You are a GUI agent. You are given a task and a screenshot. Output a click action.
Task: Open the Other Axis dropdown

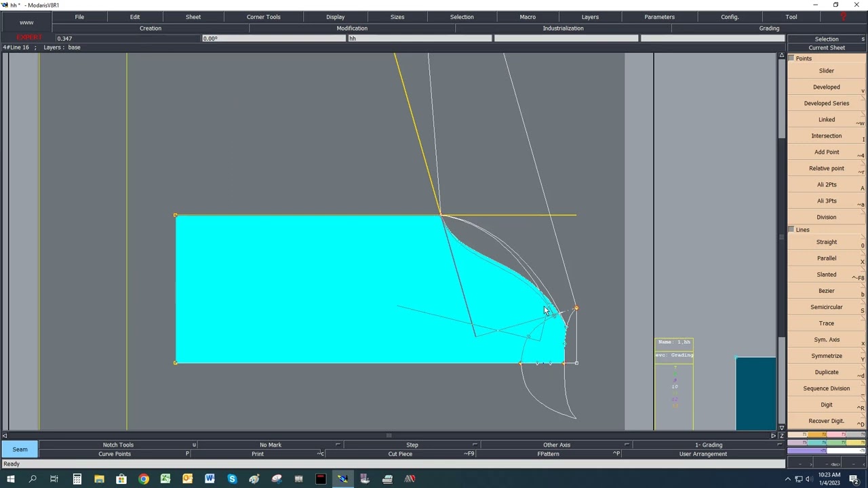557,445
